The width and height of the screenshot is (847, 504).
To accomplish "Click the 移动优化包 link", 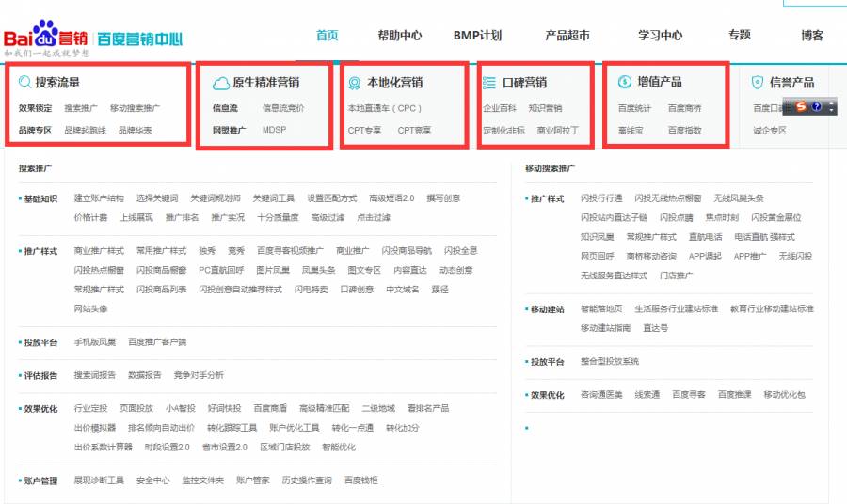I will pyautogui.click(x=784, y=395).
